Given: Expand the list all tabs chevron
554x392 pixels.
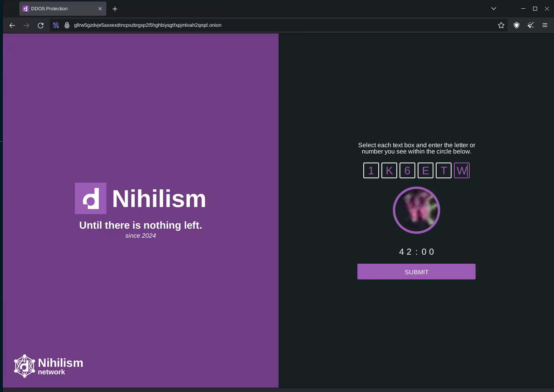Looking at the screenshot, I should [493, 9].
